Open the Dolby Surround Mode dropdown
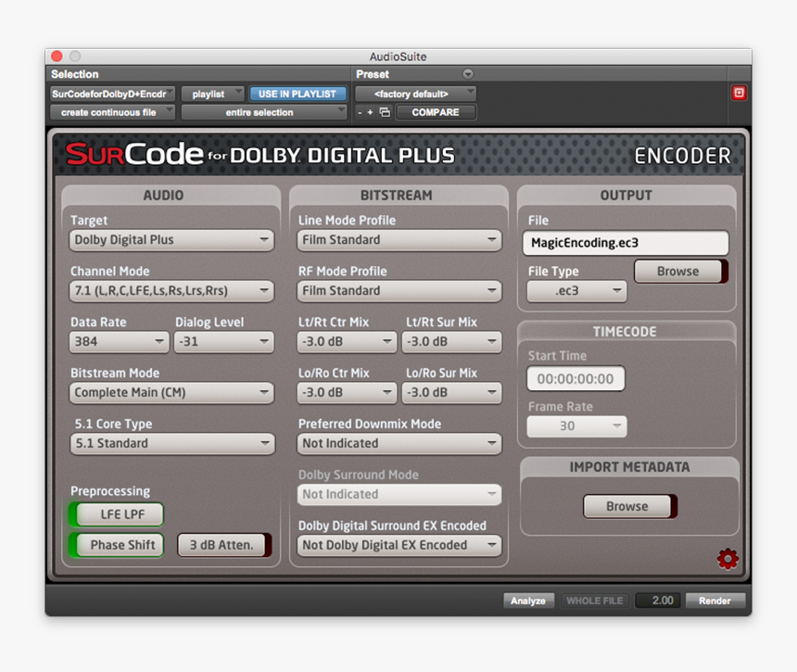Viewport: 797px width, 672px height. [399, 494]
